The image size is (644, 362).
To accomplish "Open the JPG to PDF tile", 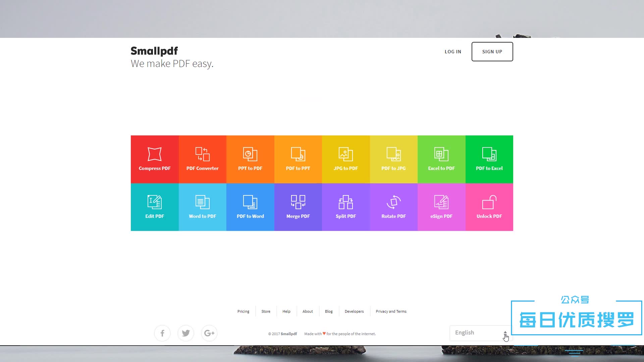I will point(346,159).
